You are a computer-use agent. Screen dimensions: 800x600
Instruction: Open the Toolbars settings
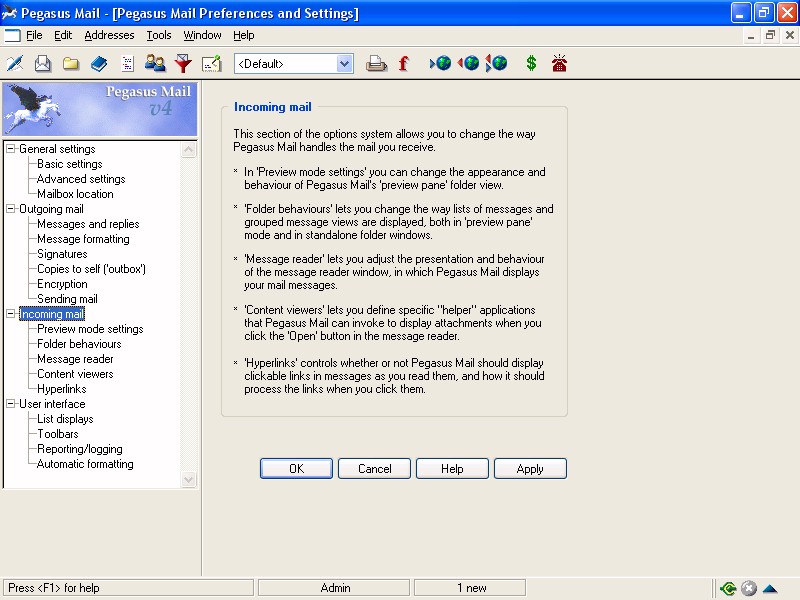click(58, 434)
